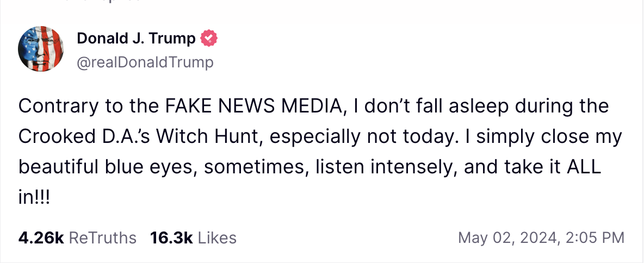Screen dimensions: 644x263
Task: Click the words FAKE NEWS MEDIA
Action: tap(253, 106)
